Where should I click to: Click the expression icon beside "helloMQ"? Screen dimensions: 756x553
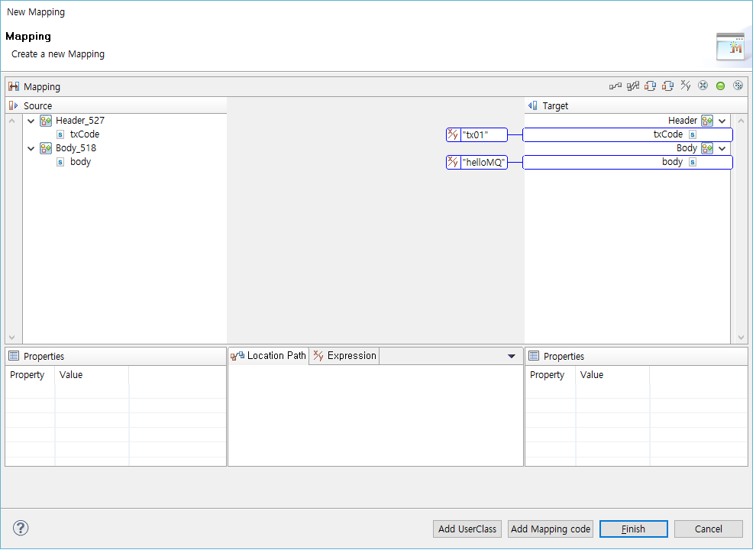pos(452,161)
